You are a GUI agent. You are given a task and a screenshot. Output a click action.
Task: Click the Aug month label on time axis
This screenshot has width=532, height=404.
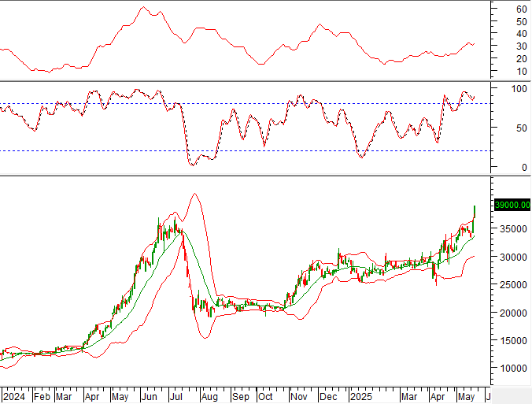pos(209,397)
